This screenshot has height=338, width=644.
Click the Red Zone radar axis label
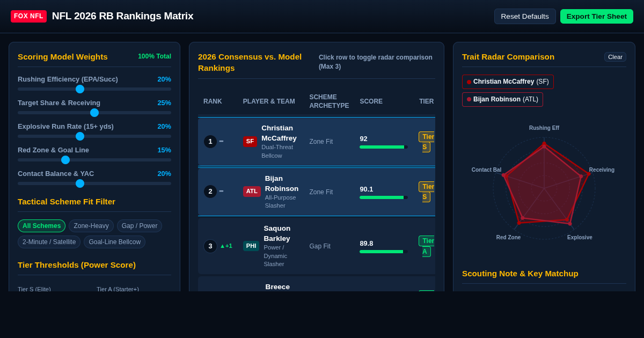pos(508,238)
